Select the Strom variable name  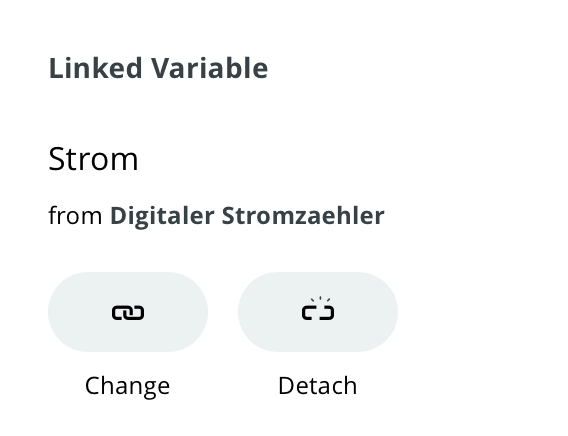[93, 159]
